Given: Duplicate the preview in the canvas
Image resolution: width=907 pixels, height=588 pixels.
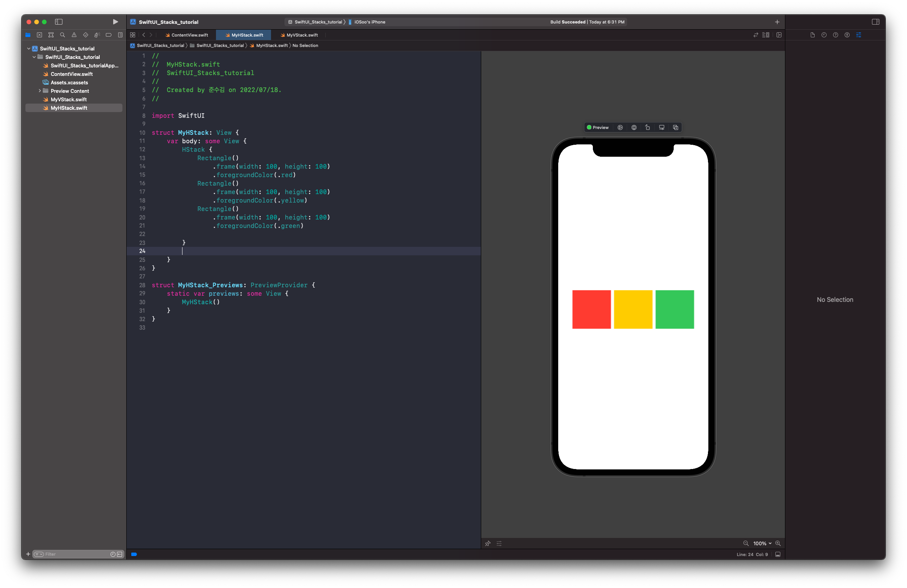Looking at the screenshot, I should coord(675,127).
